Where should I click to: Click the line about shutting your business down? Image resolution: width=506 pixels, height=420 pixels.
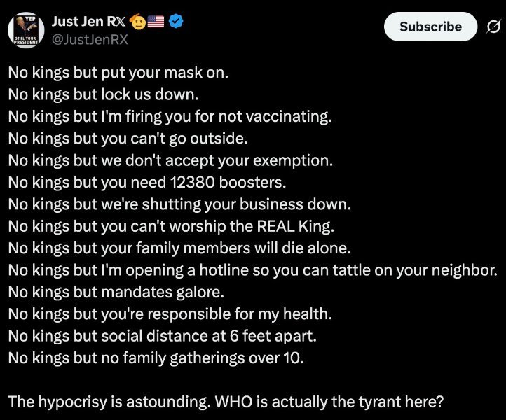click(179, 204)
